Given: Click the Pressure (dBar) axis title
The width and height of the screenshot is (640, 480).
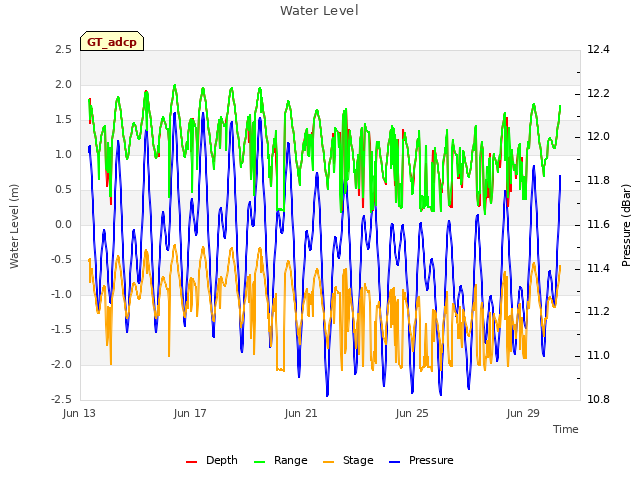Looking at the screenshot, I should [626, 225].
